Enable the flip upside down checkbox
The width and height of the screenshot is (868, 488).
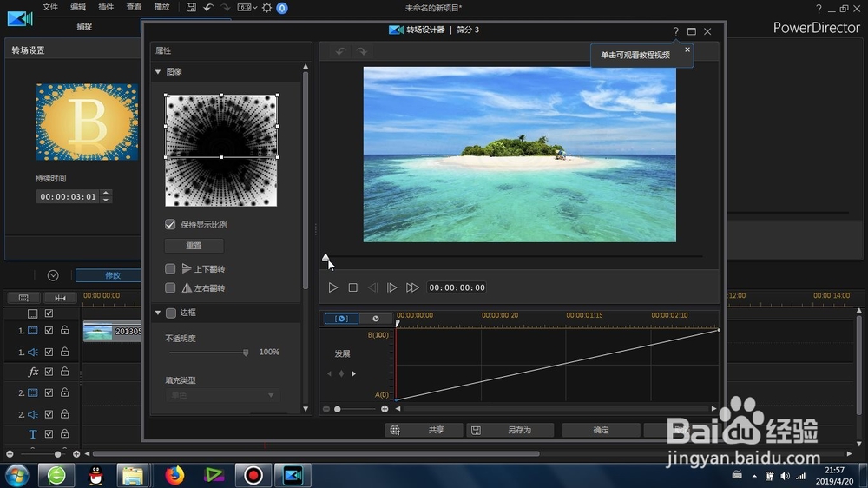click(170, 268)
